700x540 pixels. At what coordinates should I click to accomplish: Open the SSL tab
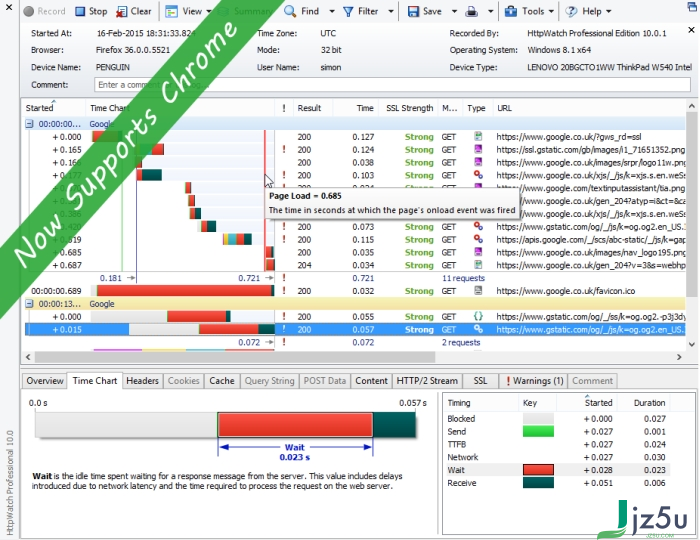pyautogui.click(x=480, y=381)
